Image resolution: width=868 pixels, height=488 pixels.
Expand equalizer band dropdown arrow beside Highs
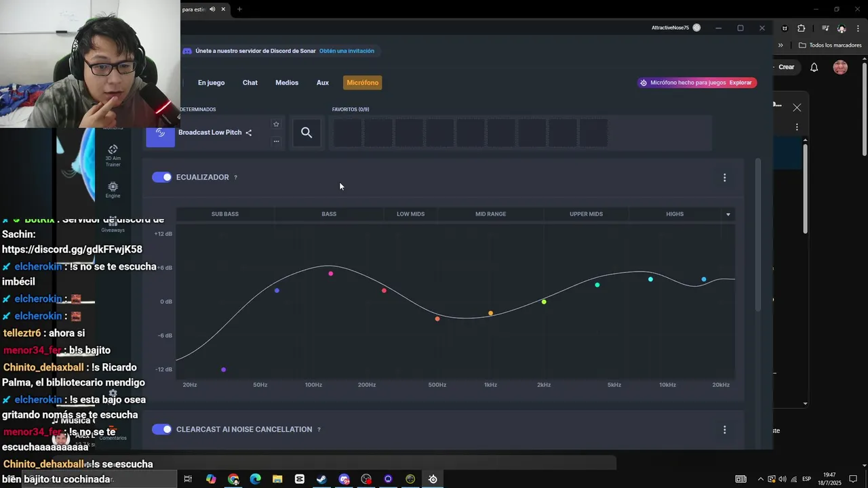tap(728, 214)
